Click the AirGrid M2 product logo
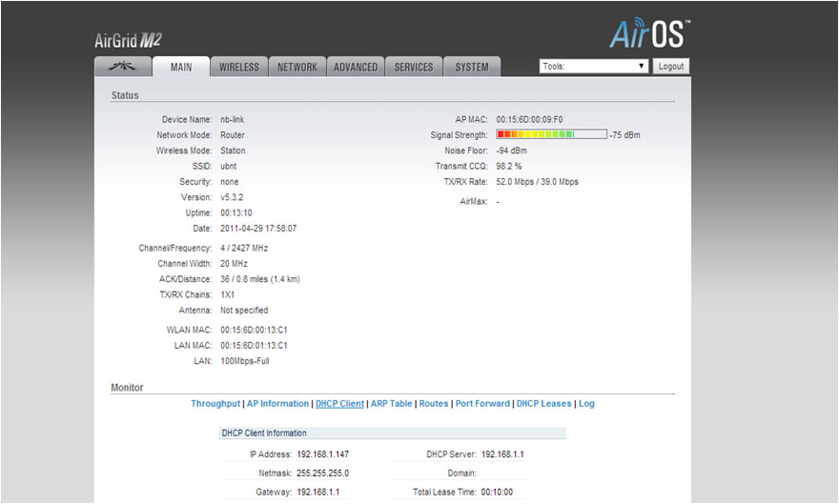Image resolution: width=839 pixels, height=504 pixels. [x=128, y=40]
